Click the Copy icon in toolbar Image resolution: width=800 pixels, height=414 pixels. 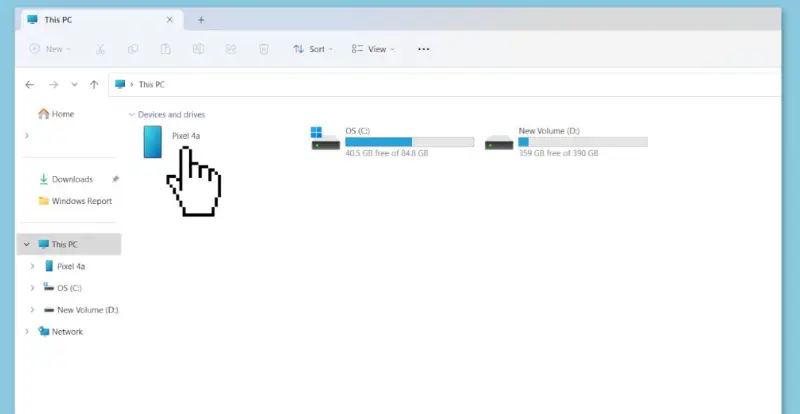pyautogui.click(x=133, y=49)
